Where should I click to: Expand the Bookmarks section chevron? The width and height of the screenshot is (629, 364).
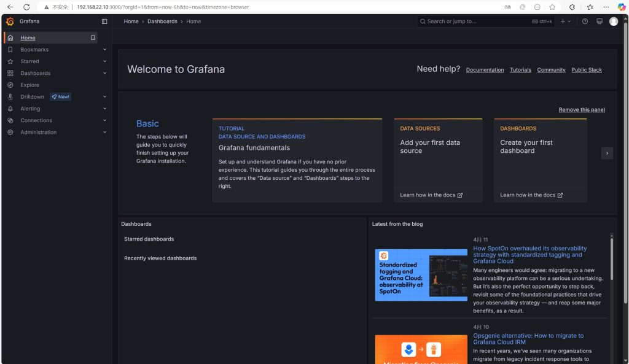pyautogui.click(x=104, y=50)
